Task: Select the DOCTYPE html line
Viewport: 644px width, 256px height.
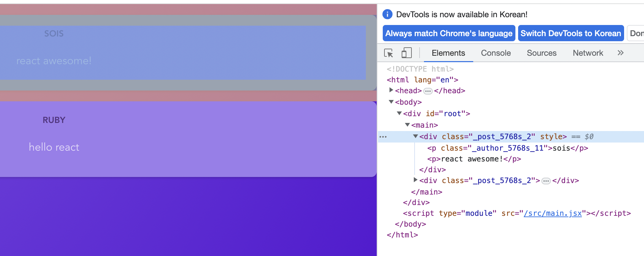Action: (420, 69)
